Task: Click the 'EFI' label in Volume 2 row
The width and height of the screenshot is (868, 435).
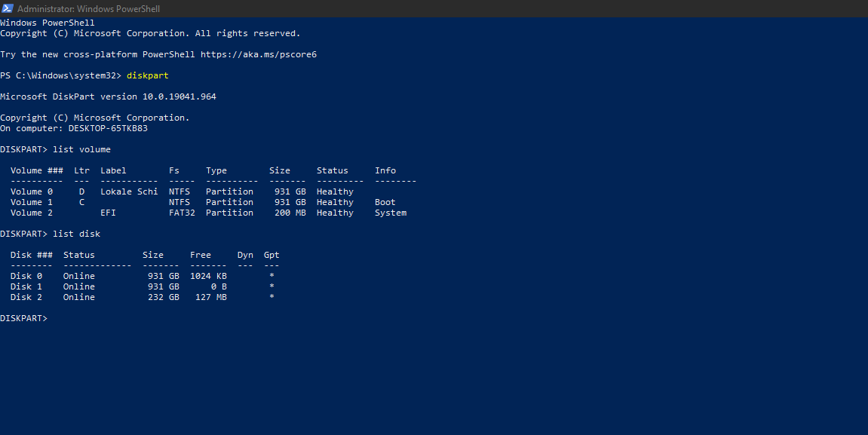Action: point(108,213)
